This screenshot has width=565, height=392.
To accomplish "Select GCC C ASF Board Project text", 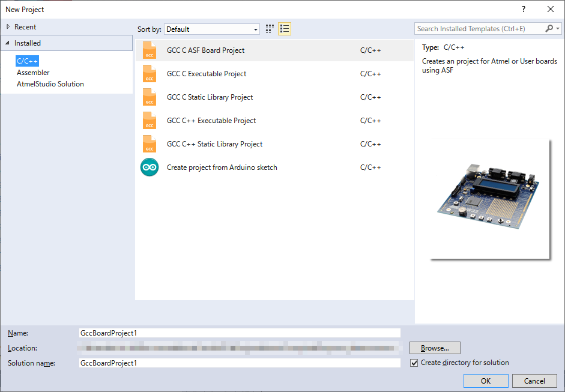I will [205, 50].
